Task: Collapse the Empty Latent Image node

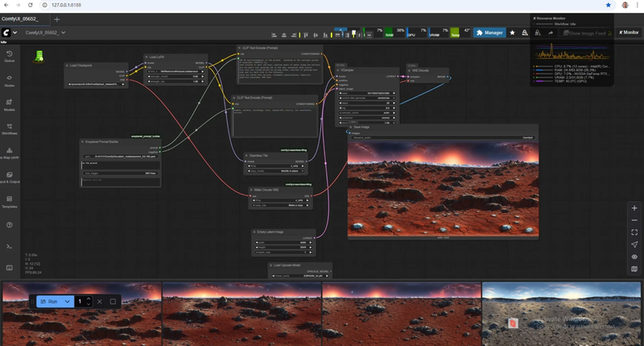Action: coord(254,232)
